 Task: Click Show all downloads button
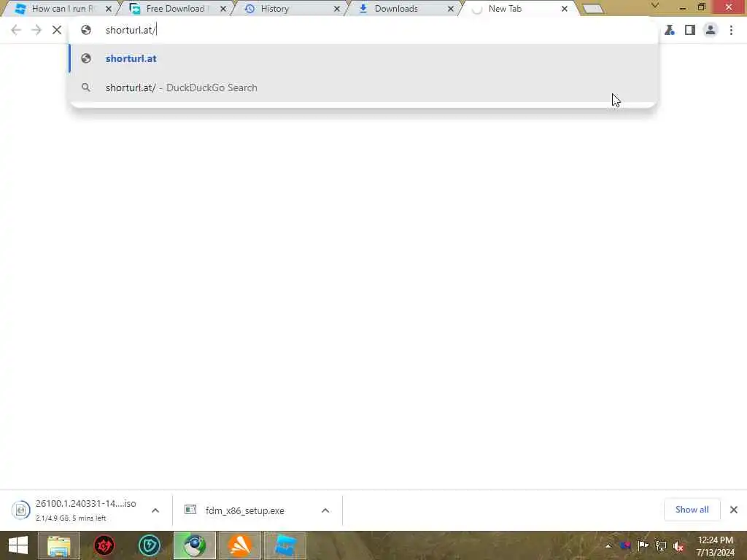coord(692,510)
